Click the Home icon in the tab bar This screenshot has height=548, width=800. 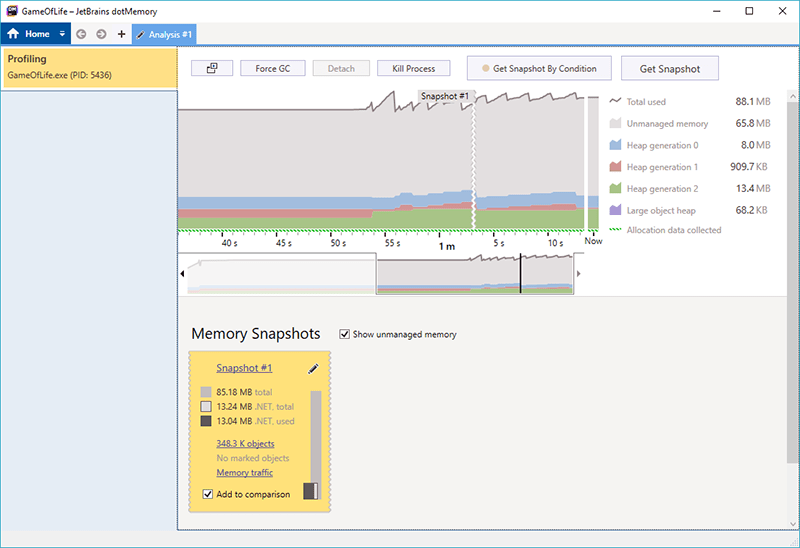pos(13,34)
